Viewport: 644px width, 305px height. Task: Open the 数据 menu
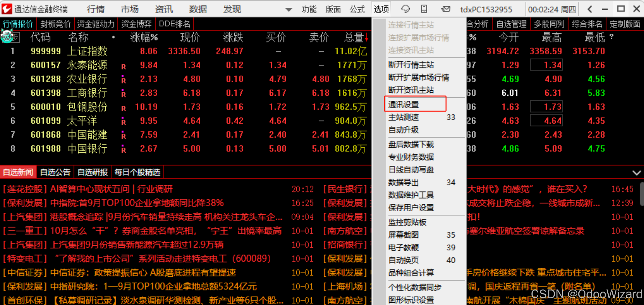(198, 9)
